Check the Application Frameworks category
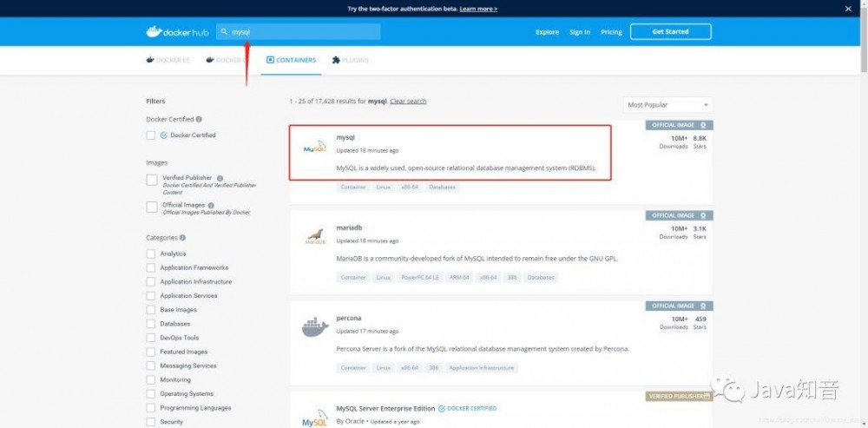The width and height of the screenshot is (868, 428). [150, 267]
